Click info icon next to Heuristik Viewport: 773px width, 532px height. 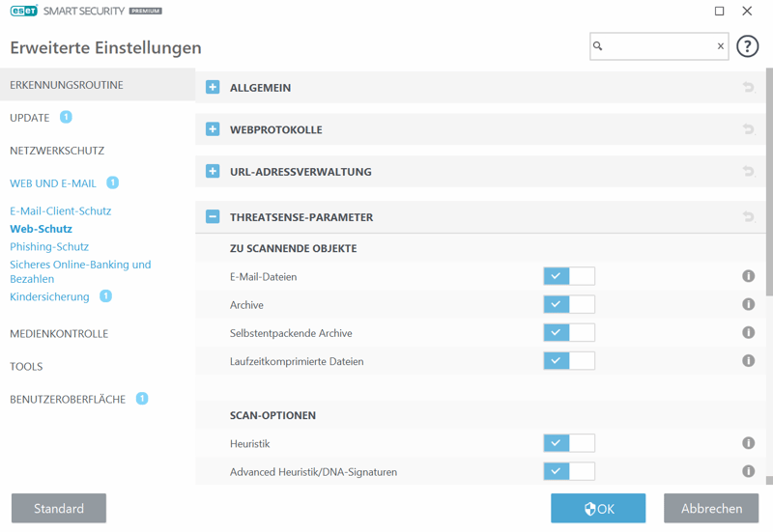click(x=748, y=443)
